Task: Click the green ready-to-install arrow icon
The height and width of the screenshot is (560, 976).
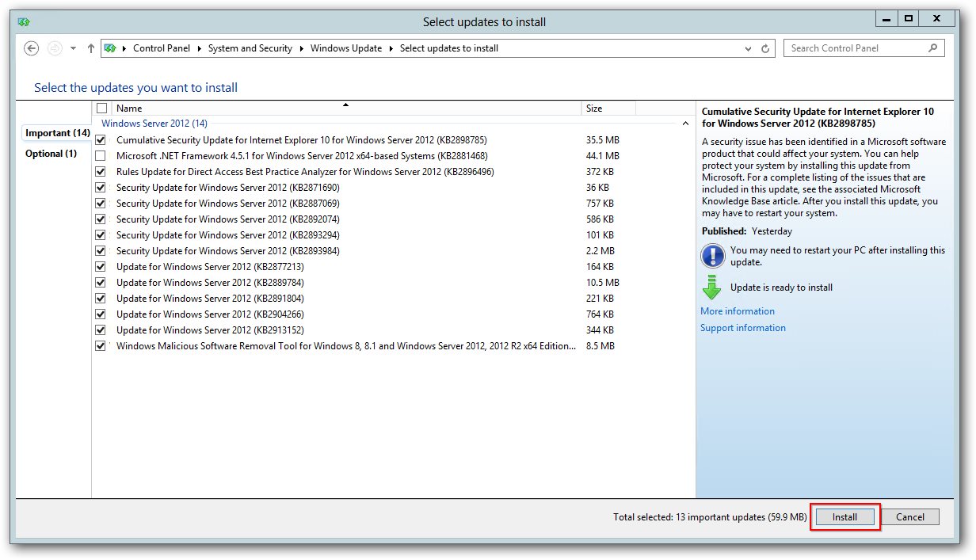Action: coord(712,287)
